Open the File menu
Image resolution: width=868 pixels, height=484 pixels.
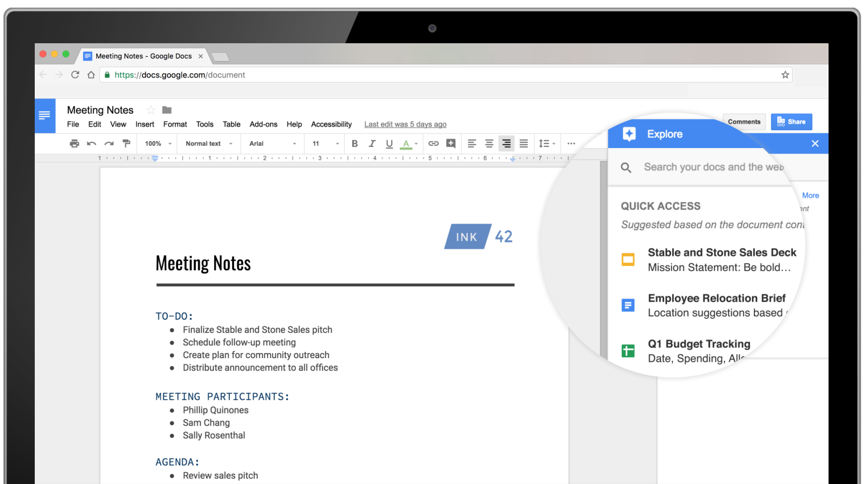click(x=73, y=124)
